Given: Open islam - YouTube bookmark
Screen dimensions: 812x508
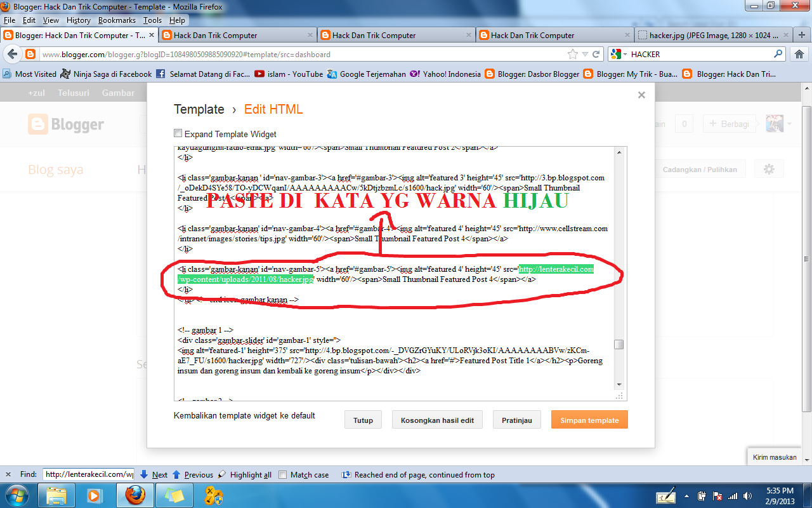Looking at the screenshot, I should point(289,74).
